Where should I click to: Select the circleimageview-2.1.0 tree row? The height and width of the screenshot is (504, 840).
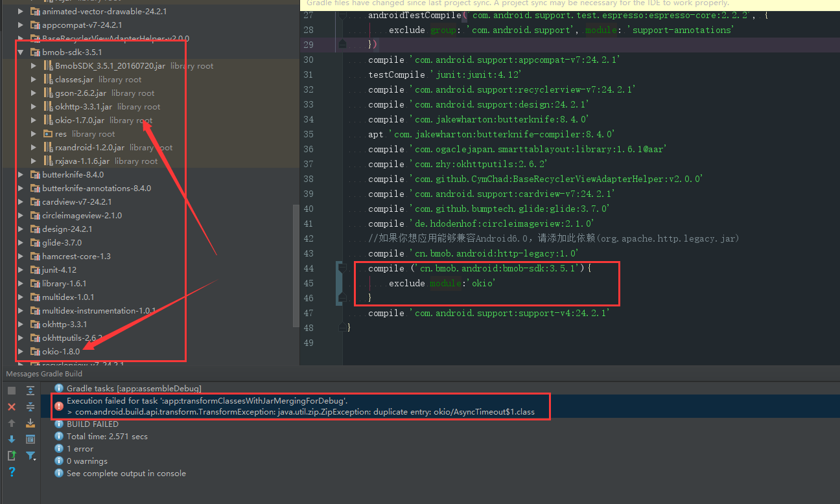[x=146, y=216]
